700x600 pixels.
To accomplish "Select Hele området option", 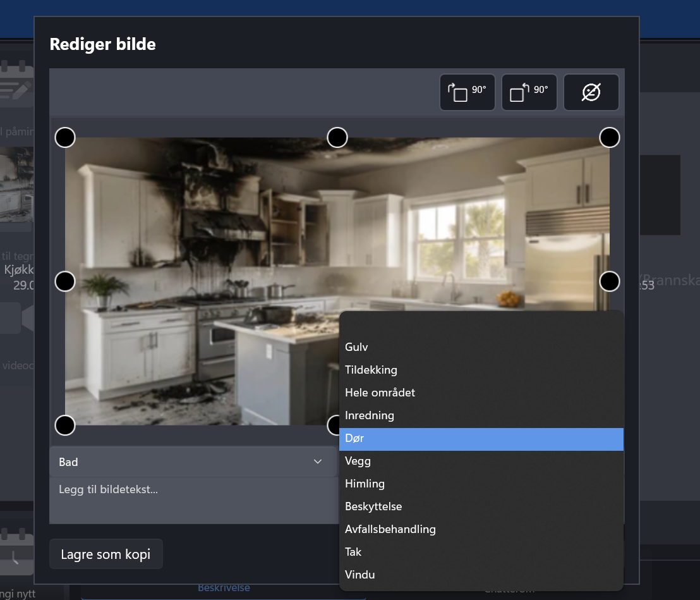I will (481, 393).
